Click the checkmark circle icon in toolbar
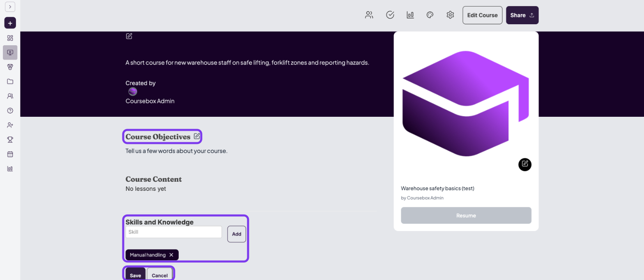This screenshot has width=644, height=280. (x=390, y=15)
